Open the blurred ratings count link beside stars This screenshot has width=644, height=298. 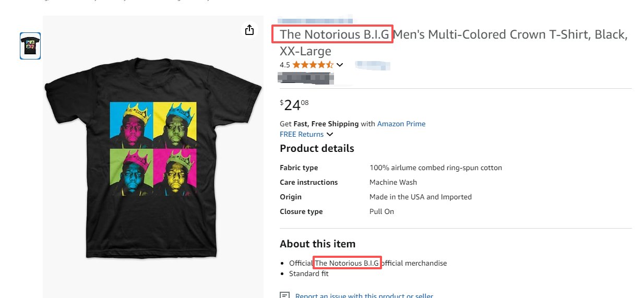373,65
